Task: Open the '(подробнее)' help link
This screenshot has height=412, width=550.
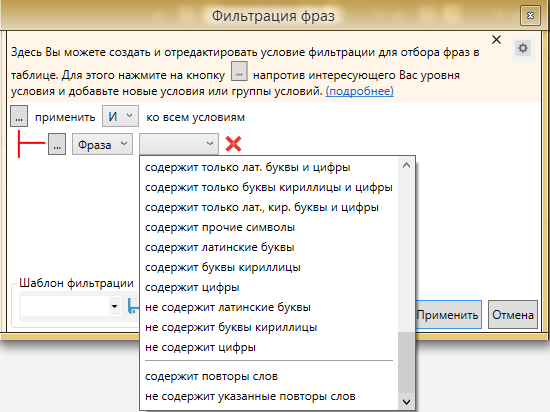Action: (x=360, y=91)
